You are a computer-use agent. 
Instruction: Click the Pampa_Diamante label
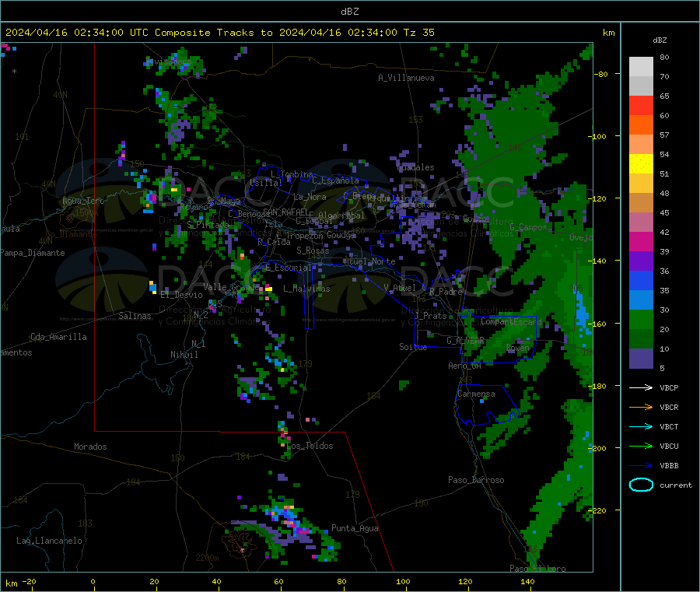coord(33,253)
